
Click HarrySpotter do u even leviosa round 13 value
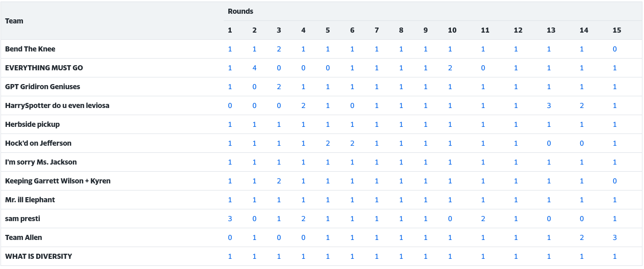click(549, 106)
